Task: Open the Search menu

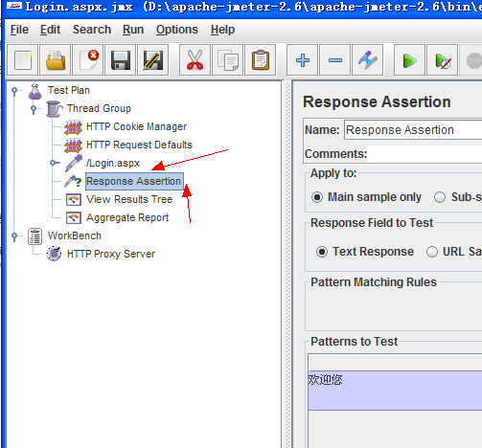Action: 92,30
